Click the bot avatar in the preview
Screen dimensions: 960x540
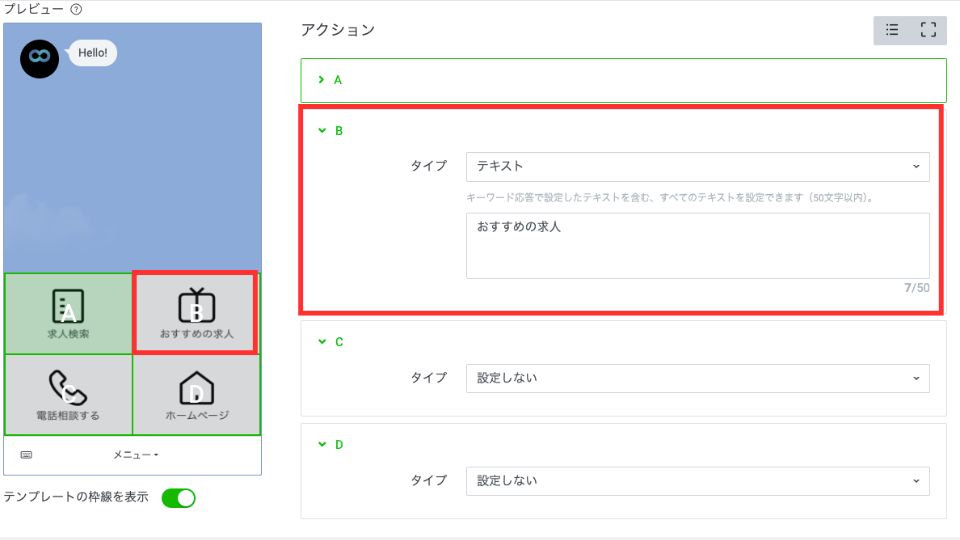tap(39, 59)
